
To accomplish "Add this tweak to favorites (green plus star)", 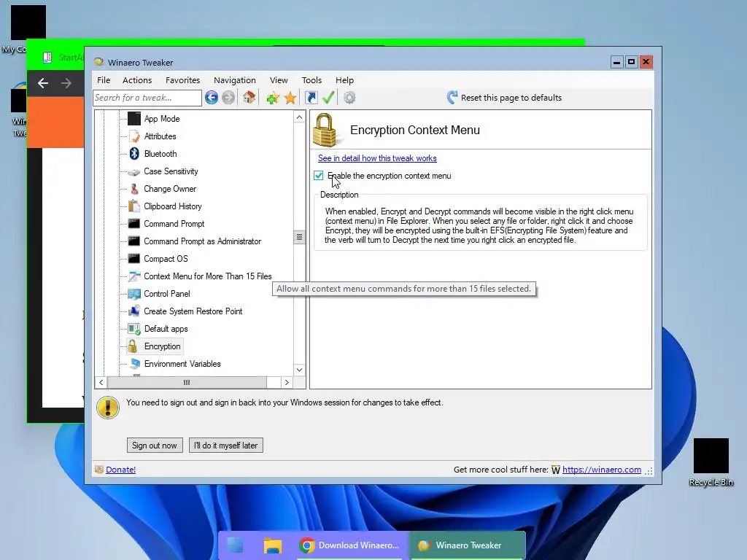I will tap(273, 98).
